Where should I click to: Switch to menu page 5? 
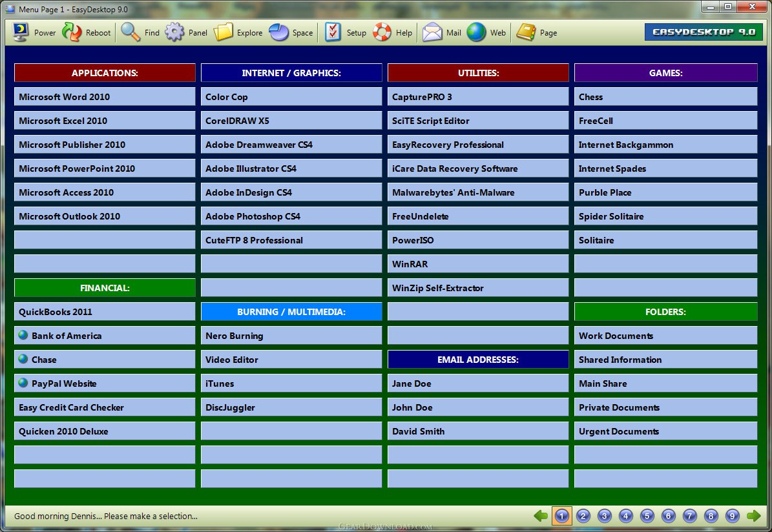coord(647,515)
